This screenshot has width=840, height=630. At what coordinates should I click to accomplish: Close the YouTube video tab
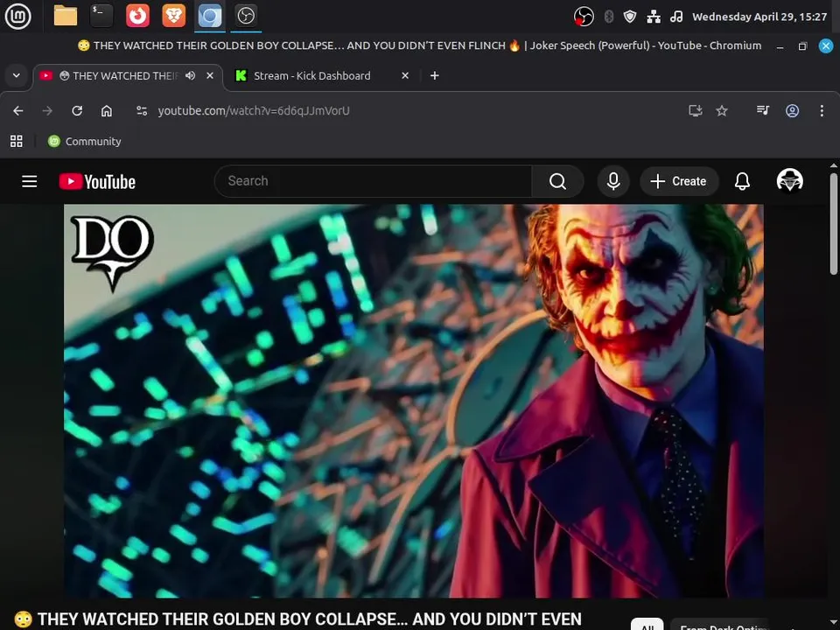tap(210, 75)
